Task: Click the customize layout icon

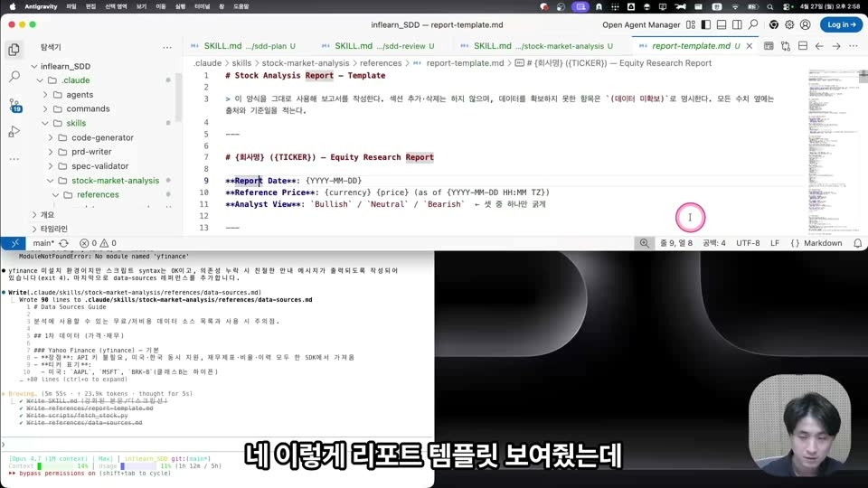Action: coord(690,25)
